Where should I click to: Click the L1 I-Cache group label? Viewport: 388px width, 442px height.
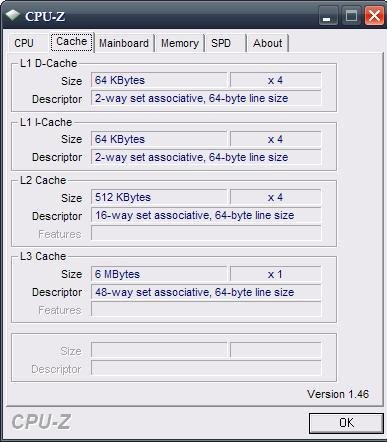pos(46,122)
